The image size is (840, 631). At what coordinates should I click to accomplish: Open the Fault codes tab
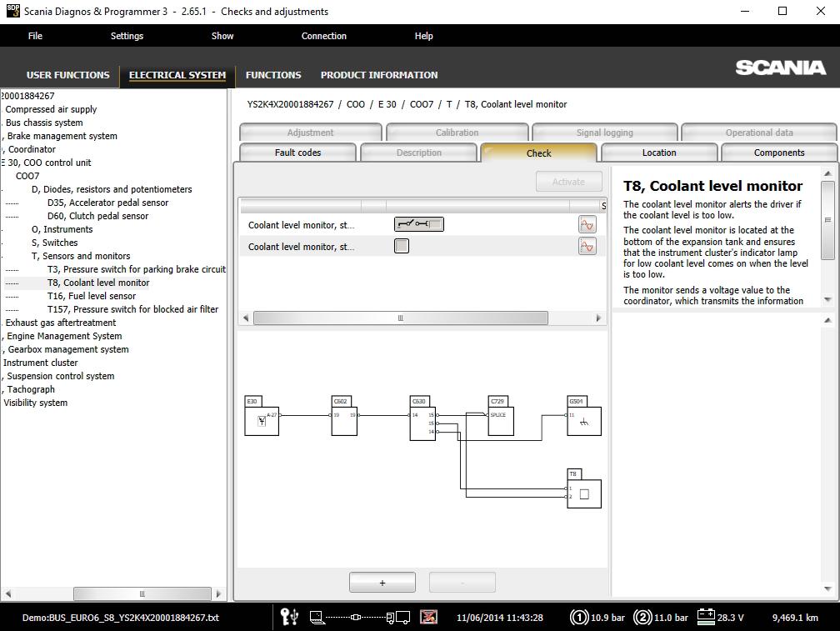[x=297, y=153]
